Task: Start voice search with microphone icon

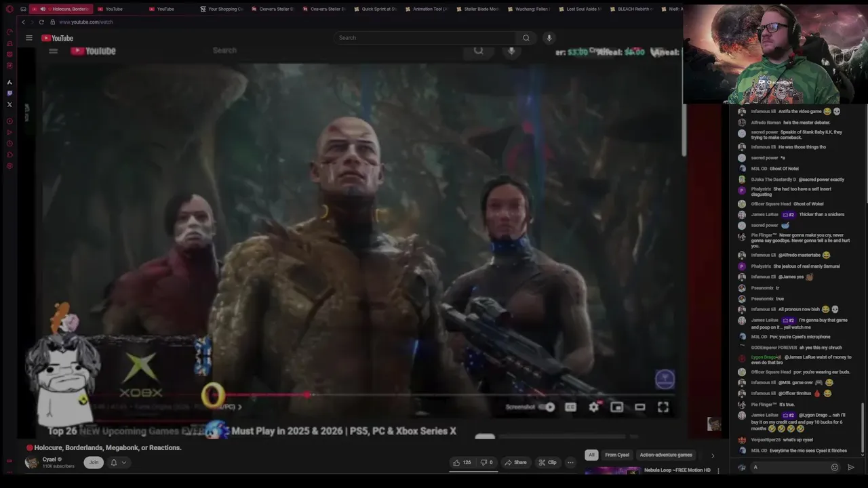Action: pyautogui.click(x=549, y=38)
